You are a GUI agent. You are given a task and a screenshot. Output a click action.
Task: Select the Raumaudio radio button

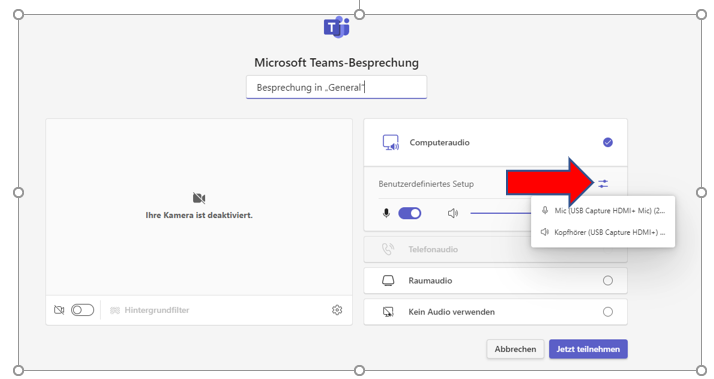(608, 281)
